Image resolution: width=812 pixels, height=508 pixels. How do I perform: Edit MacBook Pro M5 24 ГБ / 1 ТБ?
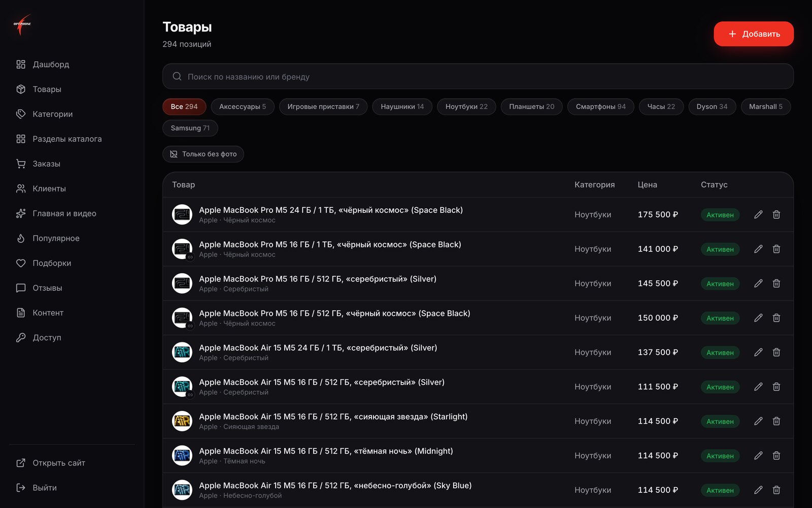[758, 215]
